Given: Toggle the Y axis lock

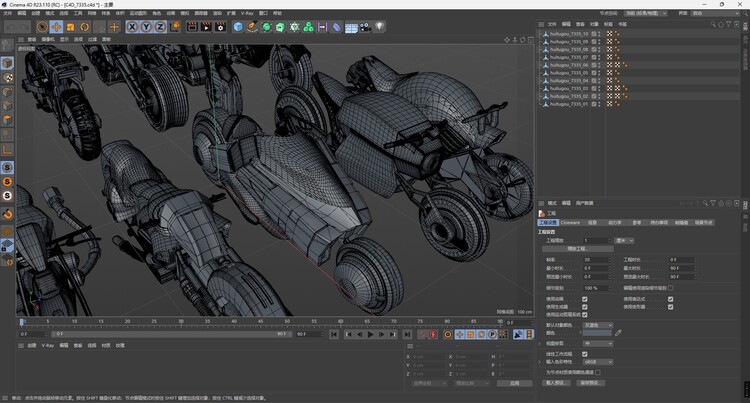Looking at the screenshot, I should pos(146,27).
